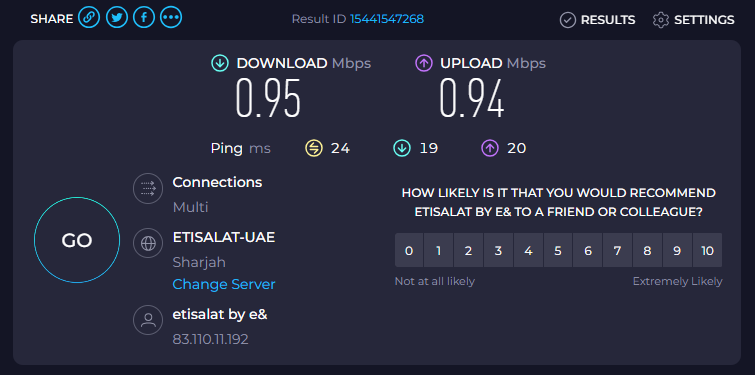Share result via Twitter icon

[116, 18]
